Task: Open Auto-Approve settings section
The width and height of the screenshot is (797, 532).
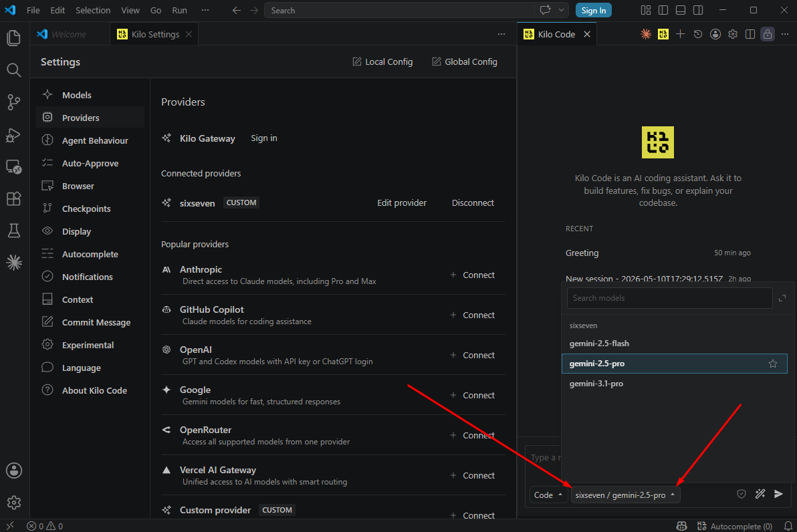Action: point(90,163)
